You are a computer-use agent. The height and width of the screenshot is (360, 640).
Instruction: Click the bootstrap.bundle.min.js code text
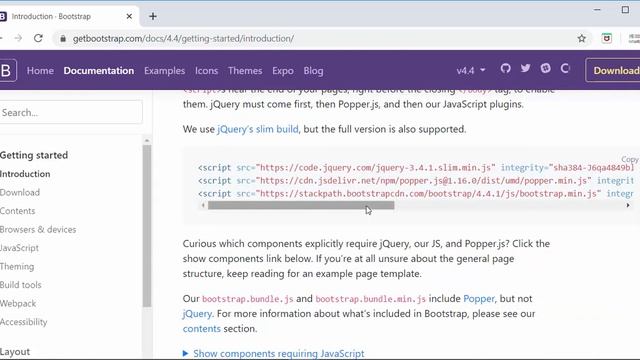click(x=371, y=299)
